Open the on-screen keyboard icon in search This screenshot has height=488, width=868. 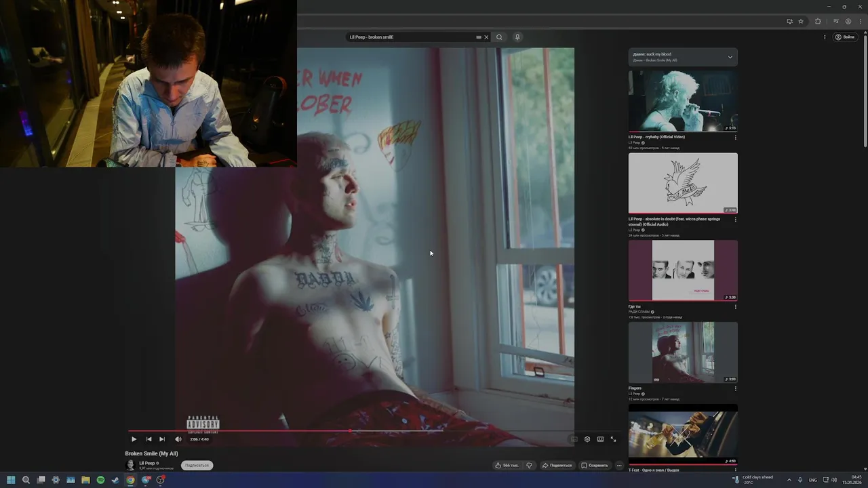479,37
